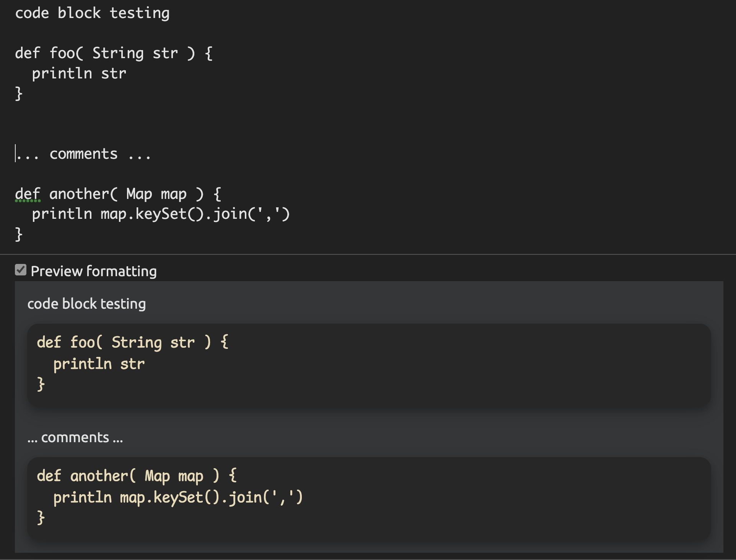Click 'def foo( String str ) {' in preview block
Screen dimensions: 736x560
coord(133,342)
